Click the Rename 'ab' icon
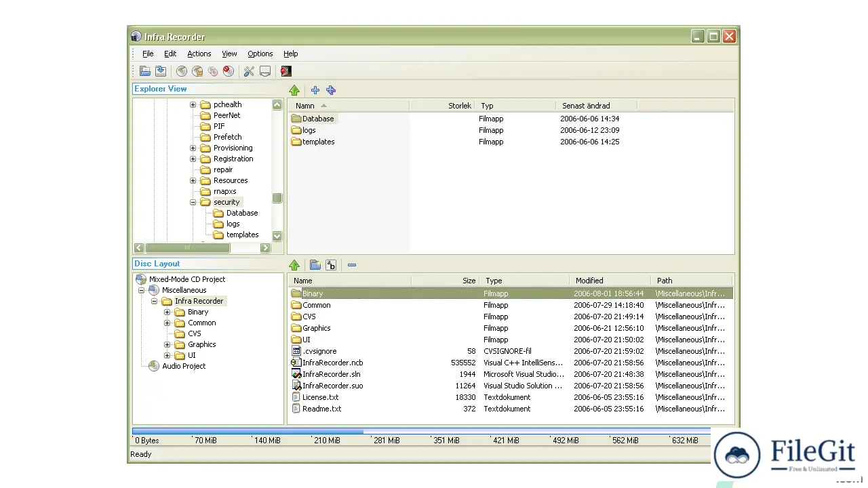Image resolution: width=868 pixels, height=488 pixels. [331, 265]
